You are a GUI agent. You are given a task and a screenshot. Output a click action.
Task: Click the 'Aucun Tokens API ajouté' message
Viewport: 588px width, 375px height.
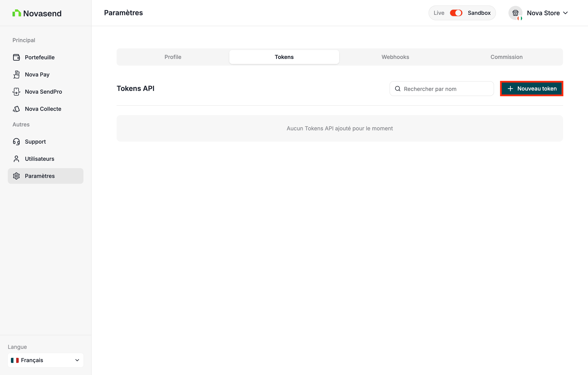tap(340, 128)
